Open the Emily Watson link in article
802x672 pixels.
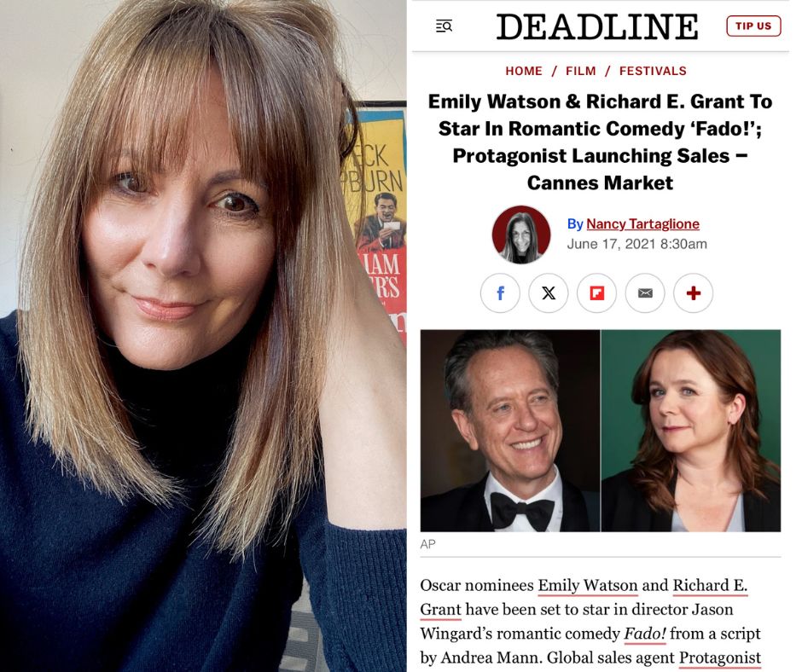pyautogui.click(x=588, y=585)
